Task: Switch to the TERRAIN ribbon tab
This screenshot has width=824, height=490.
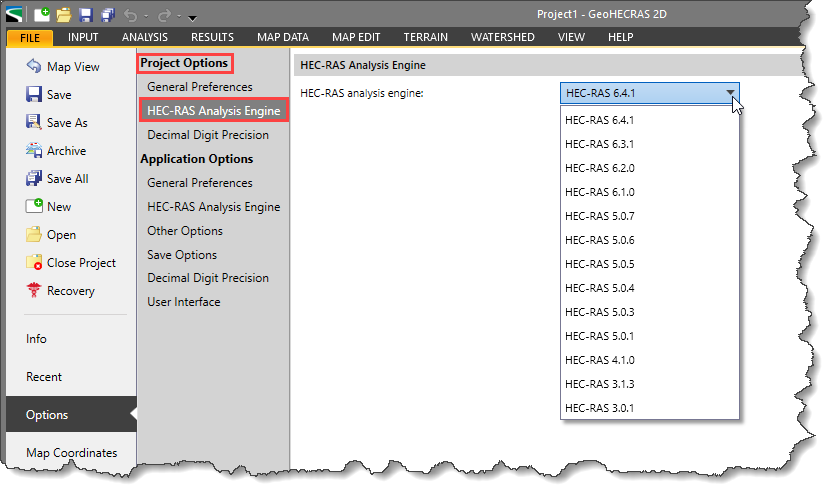Action: (x=426, y=37)
